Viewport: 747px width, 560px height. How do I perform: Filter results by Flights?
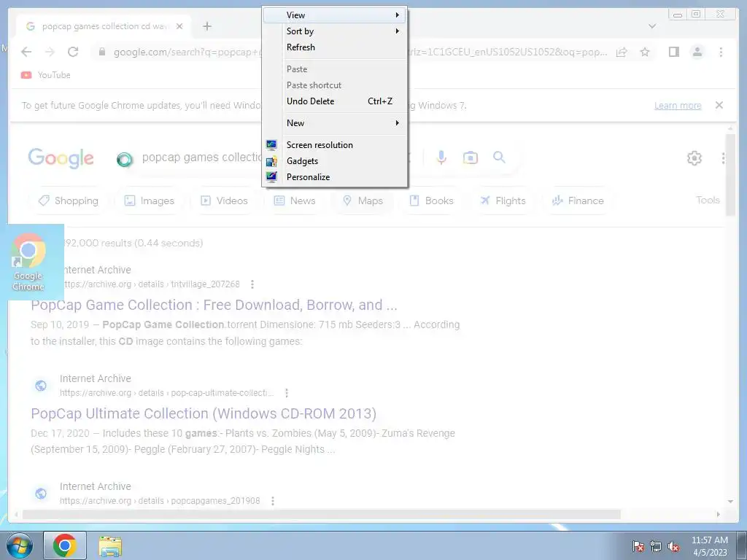503,201
